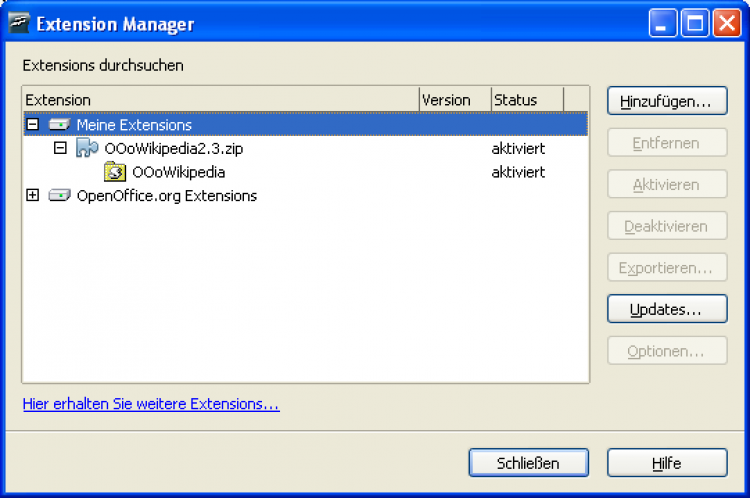Click the OOoWikipedia2.3.zip package icon
Viewport: 750px width, 498px height.
(x=87, y=149)
